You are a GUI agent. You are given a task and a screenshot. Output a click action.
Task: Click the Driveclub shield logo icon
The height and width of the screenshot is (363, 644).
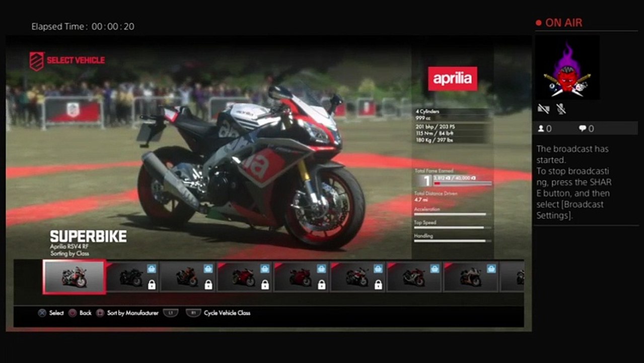point(37,60)
